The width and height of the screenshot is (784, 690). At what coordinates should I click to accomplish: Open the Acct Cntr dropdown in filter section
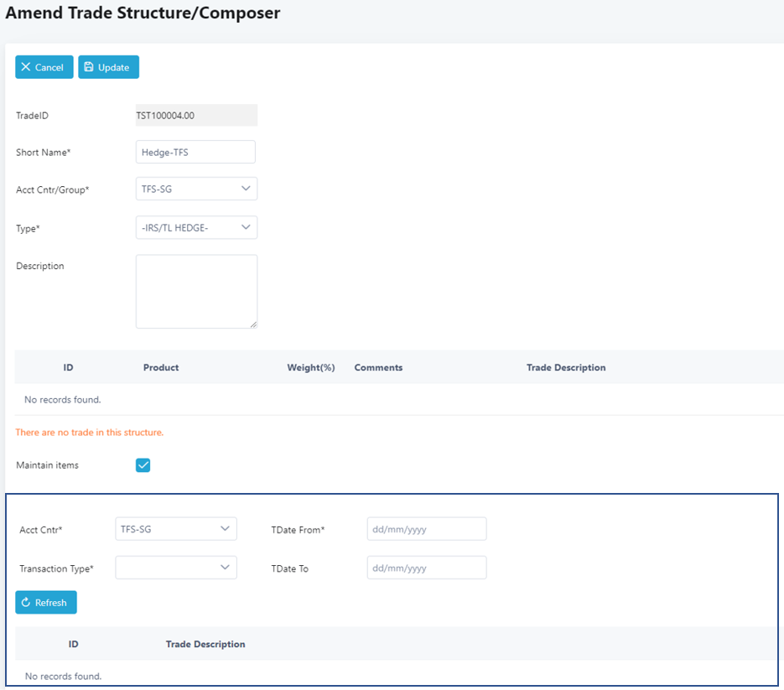[x=176, y=529]
